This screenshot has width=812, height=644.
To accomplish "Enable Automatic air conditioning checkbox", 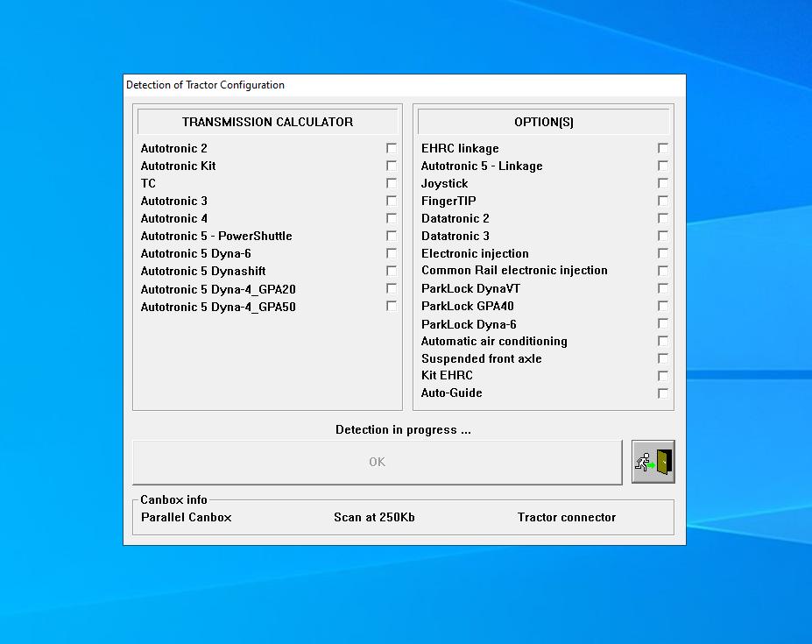I will click(663, 341).
